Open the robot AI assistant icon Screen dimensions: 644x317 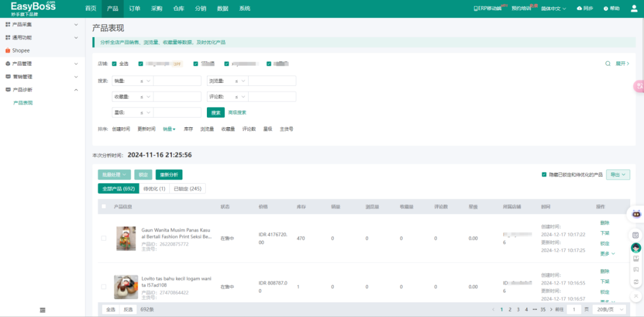click(636, 214)
